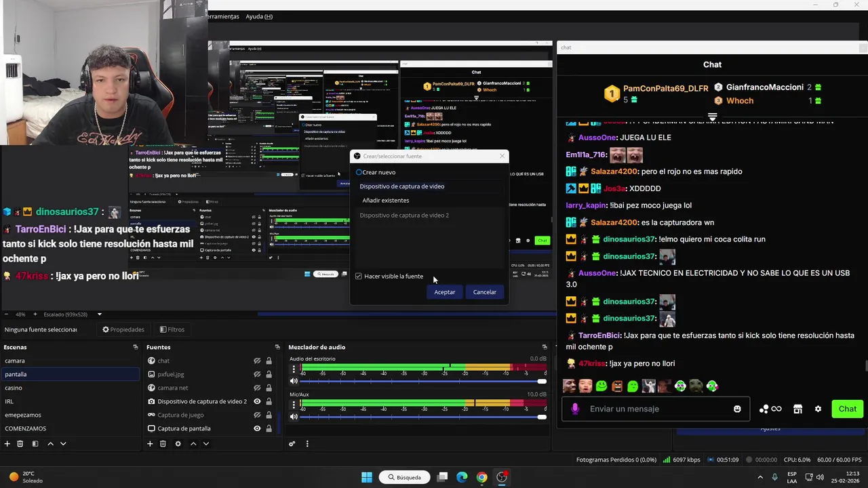Open chat shop storefront icon
The image size is (868, 488).
point(797,409)
